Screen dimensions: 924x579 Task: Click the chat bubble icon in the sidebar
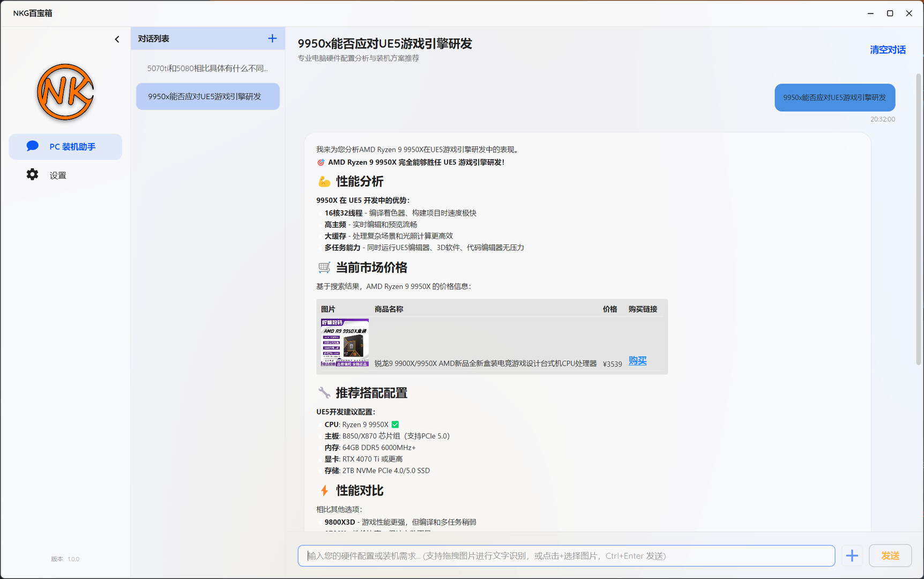pyautogui.click(x=32, y=146)
